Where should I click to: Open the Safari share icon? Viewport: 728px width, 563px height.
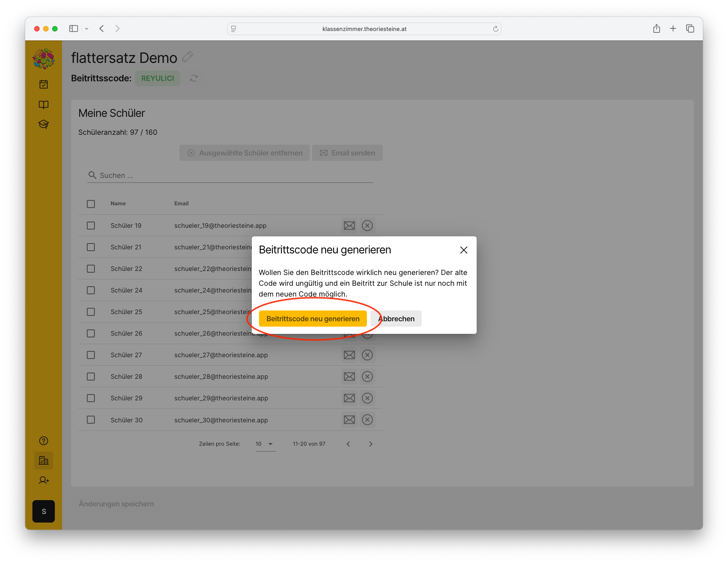click(657, 29)
